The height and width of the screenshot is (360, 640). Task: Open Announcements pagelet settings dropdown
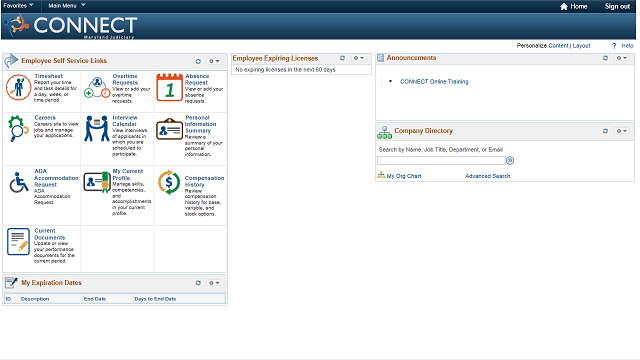click(x=622, y=58)
